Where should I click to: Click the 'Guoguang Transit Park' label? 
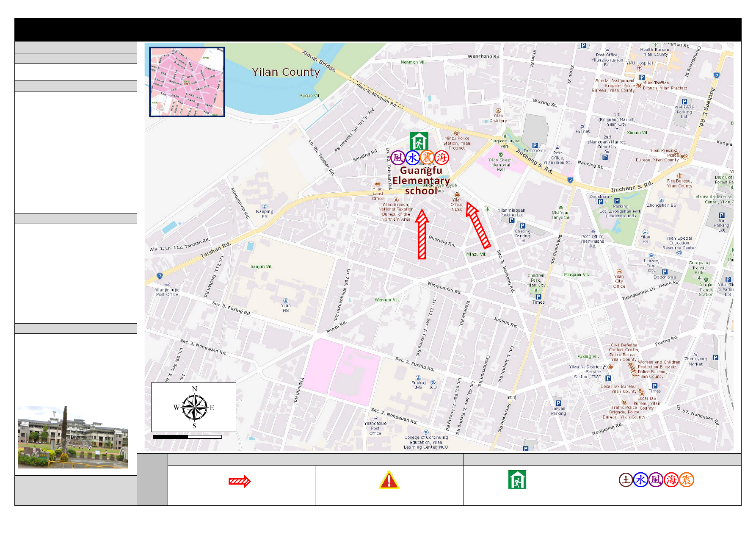(699, 268)
